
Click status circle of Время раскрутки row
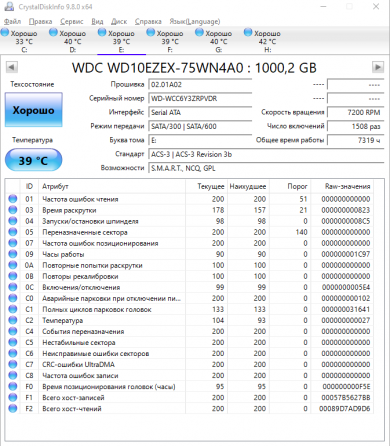point(13,210)
